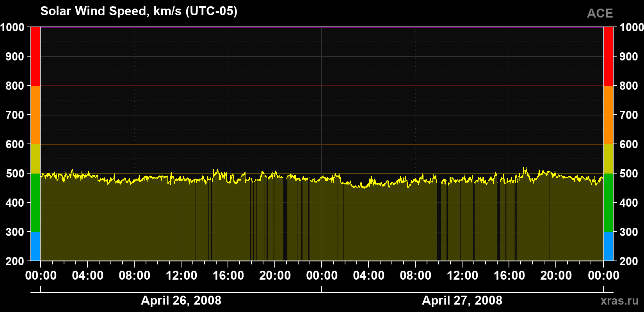The height and width of the screenshot is (312, 644).
Task: Click the 1000 label on the right axis
Action: point(632,27)
